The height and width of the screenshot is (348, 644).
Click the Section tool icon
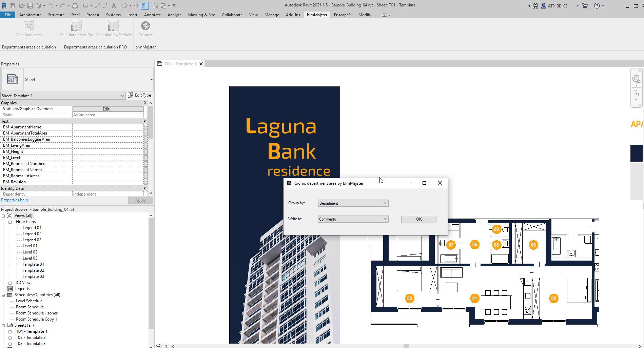tap(136, 6)
